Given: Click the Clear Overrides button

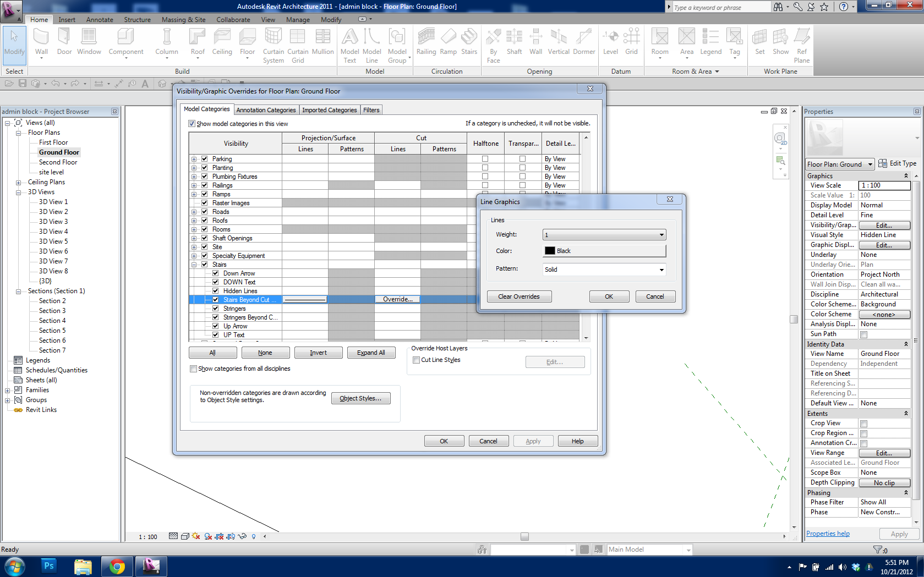Looking at the screenshot, I should [518, 296].
